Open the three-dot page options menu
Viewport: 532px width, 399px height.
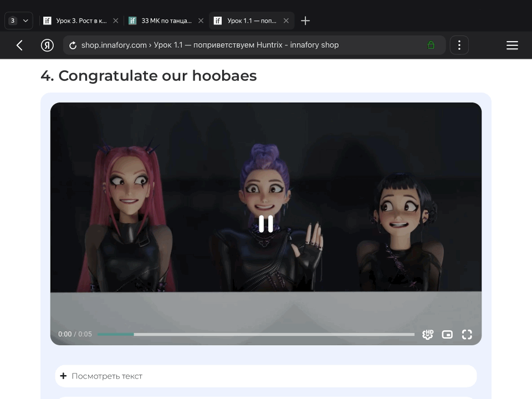pyautogui.click(x=459, y=45)
